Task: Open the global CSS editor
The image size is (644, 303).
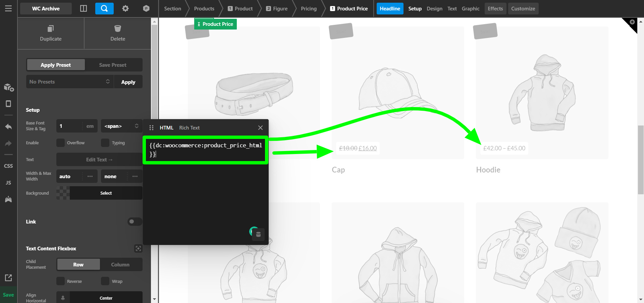Action: (x=8, y=166)
